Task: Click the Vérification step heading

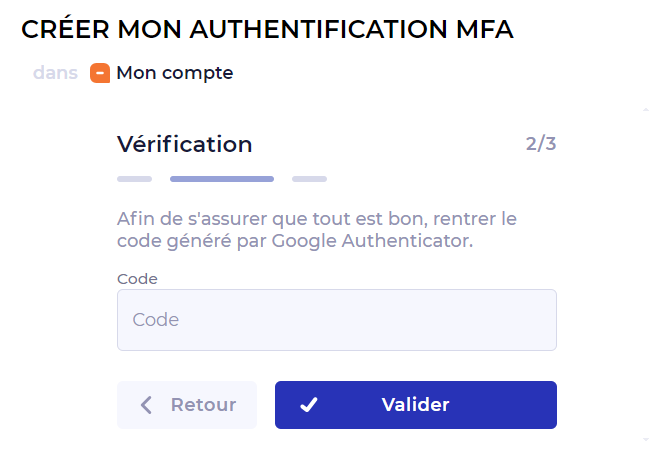Action: (x=184, y=144)
